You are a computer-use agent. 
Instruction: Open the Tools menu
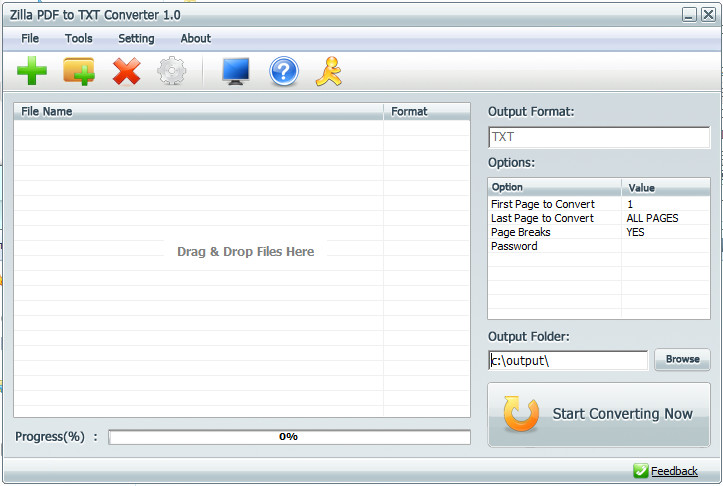tap(78, 38)
